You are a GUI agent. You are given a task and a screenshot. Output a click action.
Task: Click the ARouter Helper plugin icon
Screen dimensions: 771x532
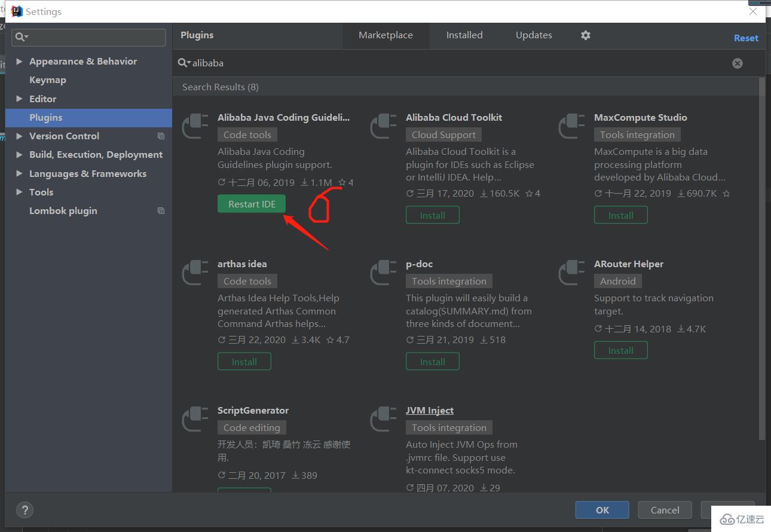click(x=572, y=273)
